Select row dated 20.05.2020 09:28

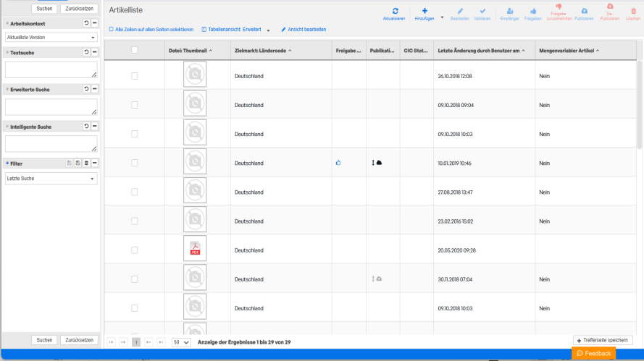point(134,250)
